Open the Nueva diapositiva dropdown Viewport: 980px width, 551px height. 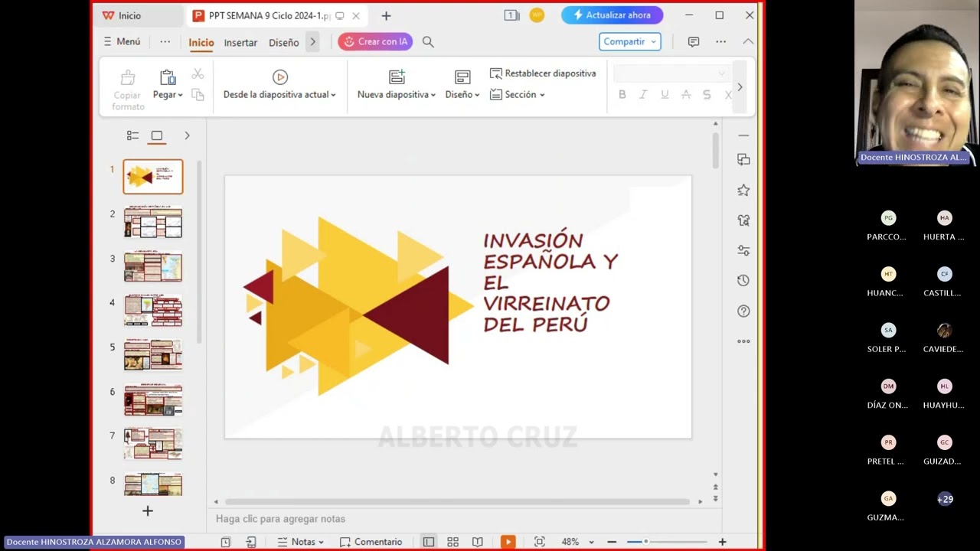[433, 95]
